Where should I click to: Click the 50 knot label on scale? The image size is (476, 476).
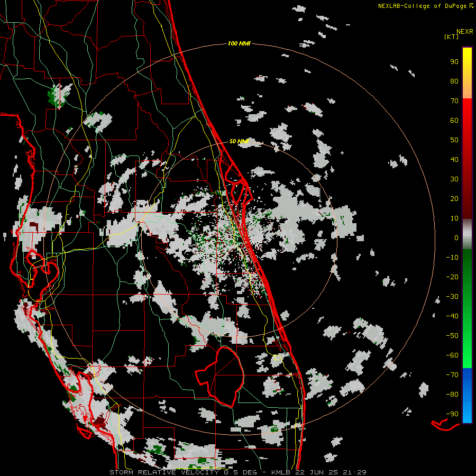click(454, 140)
